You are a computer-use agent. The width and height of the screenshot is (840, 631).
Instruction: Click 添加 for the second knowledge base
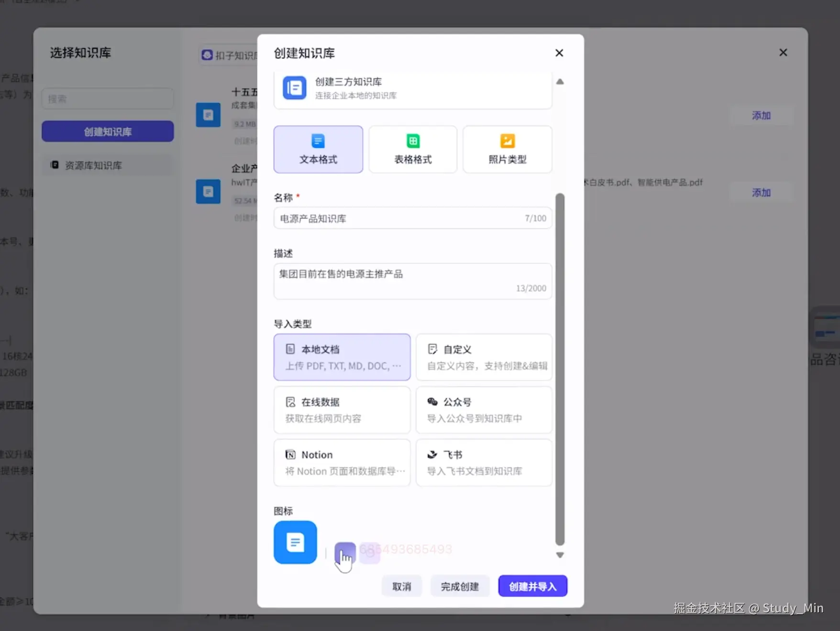click(761, 193)
